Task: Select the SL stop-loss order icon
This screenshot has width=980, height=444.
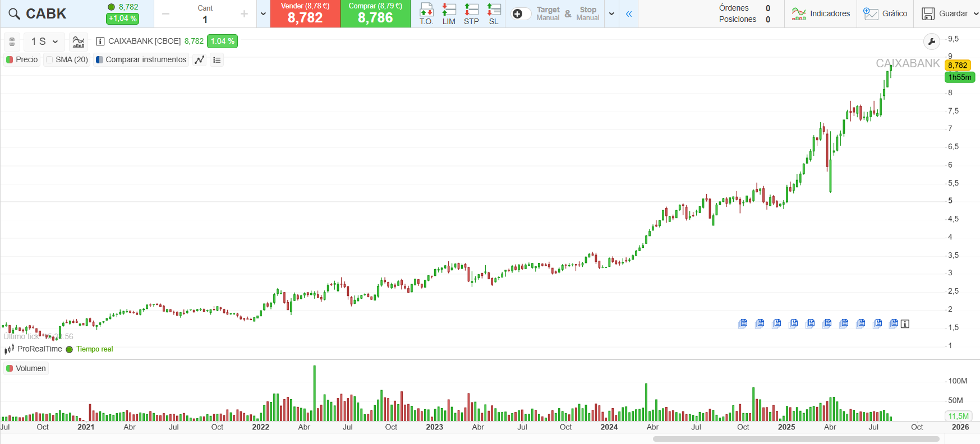Action: tap(494, 13)
